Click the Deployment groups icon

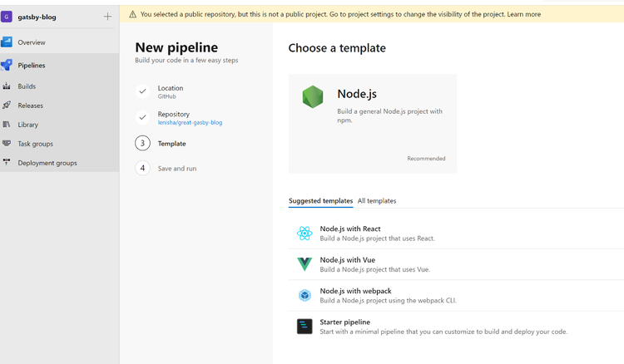point(7,162)
